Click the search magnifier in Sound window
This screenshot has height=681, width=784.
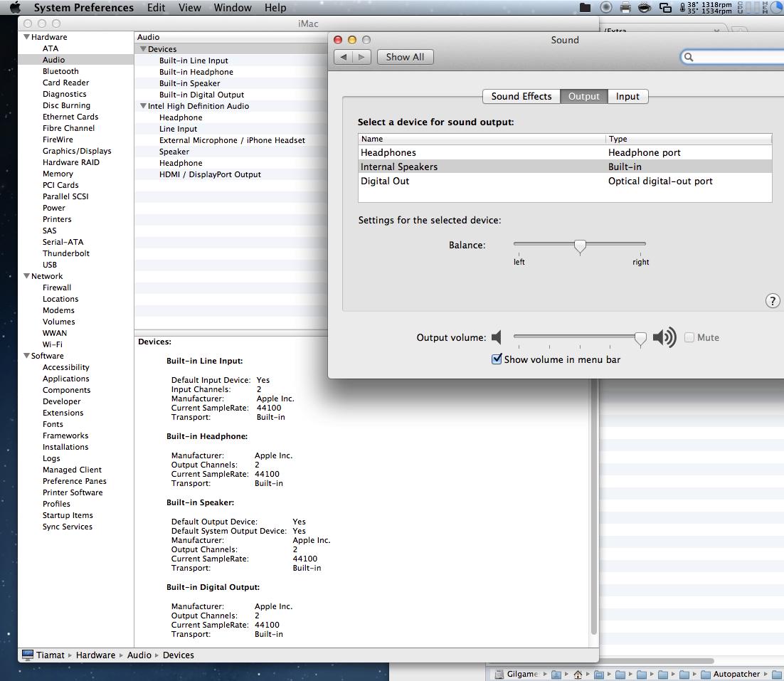(x=689, y=57)
